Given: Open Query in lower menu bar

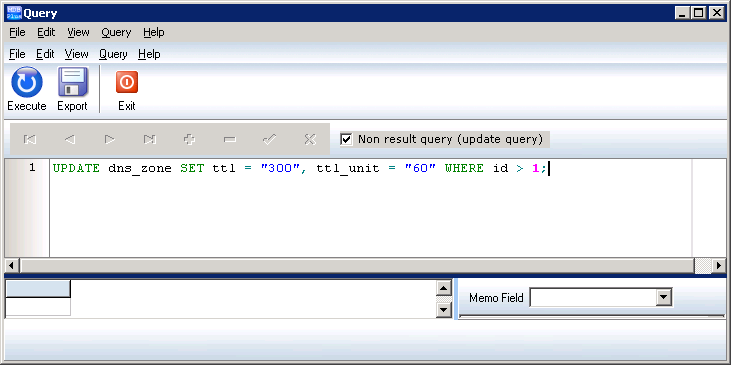Looking at the screenshot, I should (113, 54).
